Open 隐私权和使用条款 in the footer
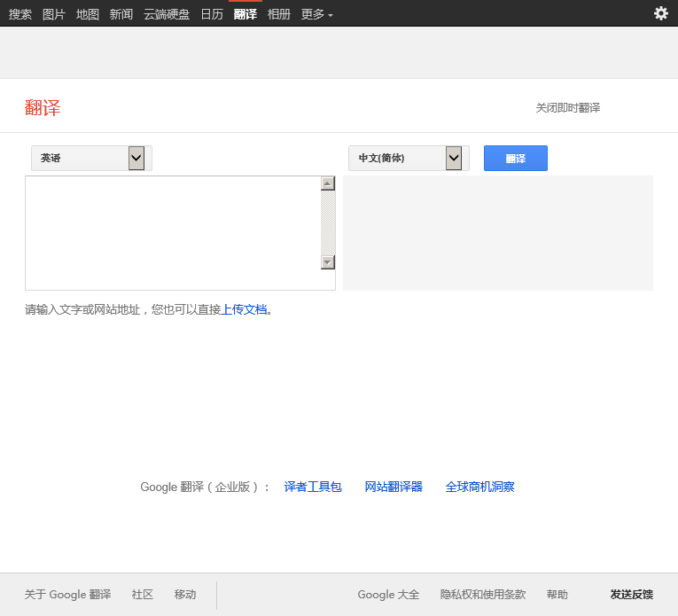 pyautogui.click(x=483, y=595)
